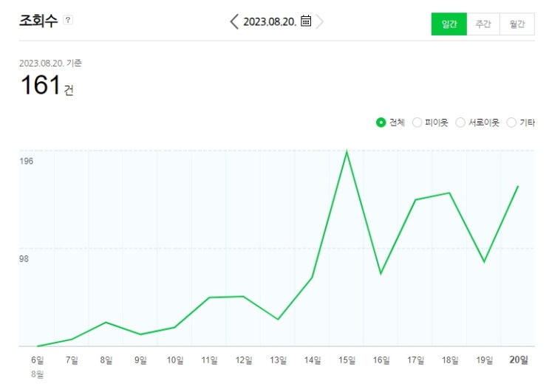Click the 6일 axis label
Viewport: 549px width, 392px height.
[x=38, y=360]
